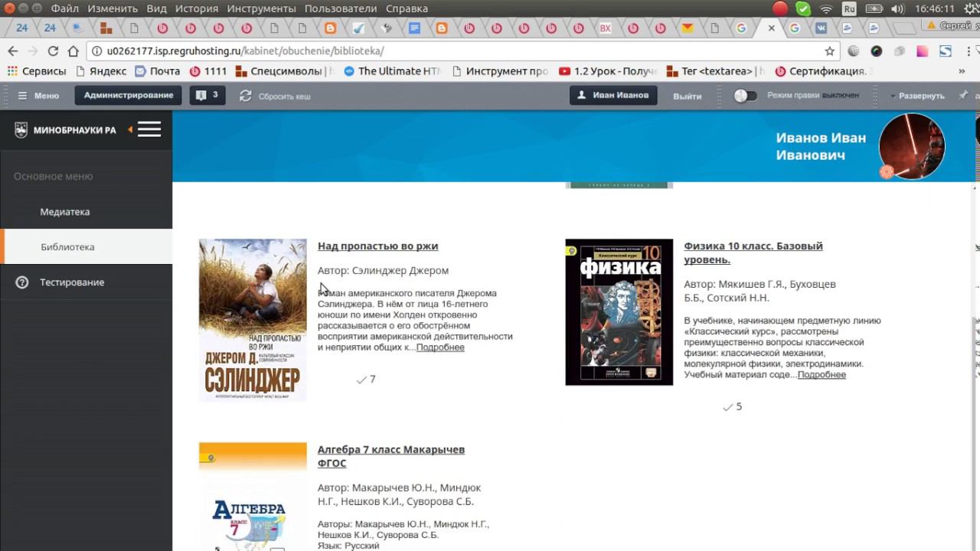Click the Физика 10 book cover

click(619, 312)
